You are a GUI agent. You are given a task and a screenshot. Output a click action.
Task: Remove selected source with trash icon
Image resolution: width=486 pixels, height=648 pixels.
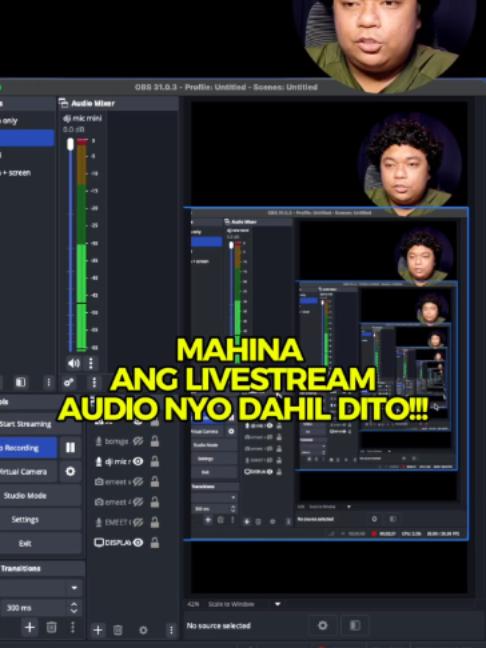pos(118,630)
